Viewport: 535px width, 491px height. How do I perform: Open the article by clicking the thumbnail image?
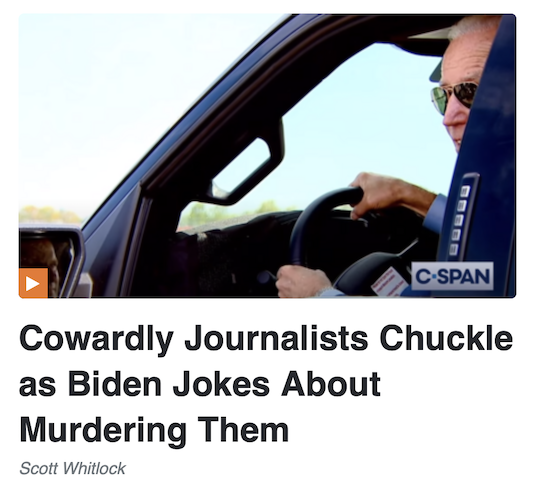[267, 156]
